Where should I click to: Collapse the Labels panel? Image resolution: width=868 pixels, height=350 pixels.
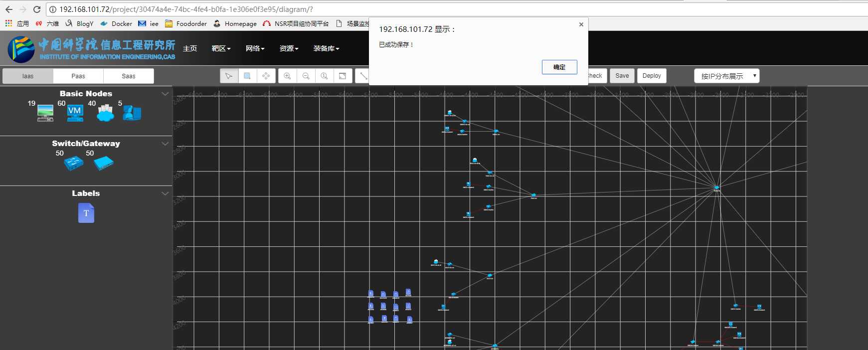165,193
